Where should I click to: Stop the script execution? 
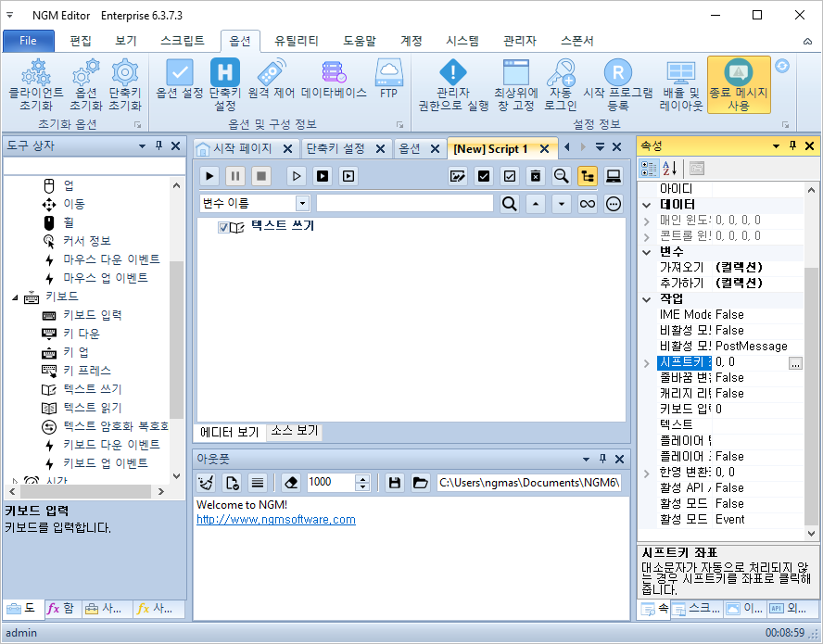[x=260, y=176]
